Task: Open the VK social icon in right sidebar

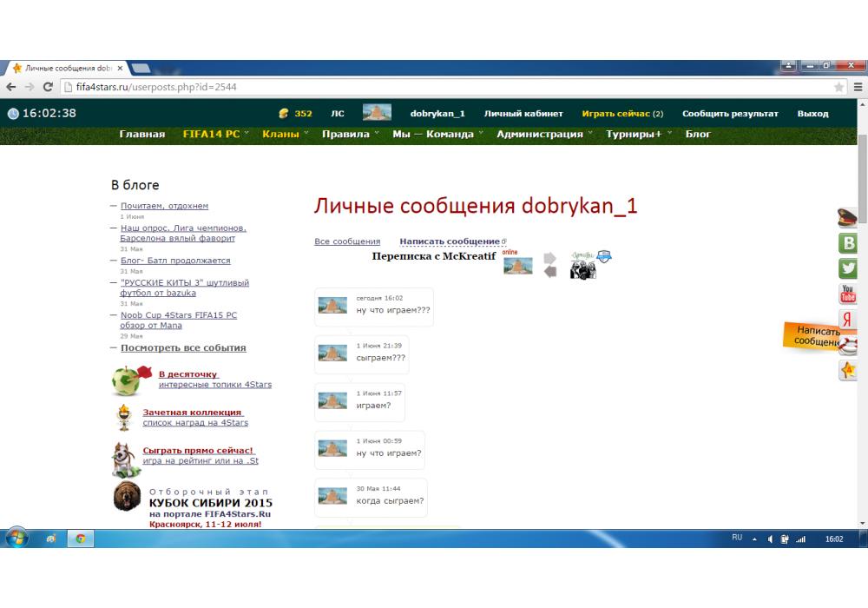Action: [x=848, y=243]
